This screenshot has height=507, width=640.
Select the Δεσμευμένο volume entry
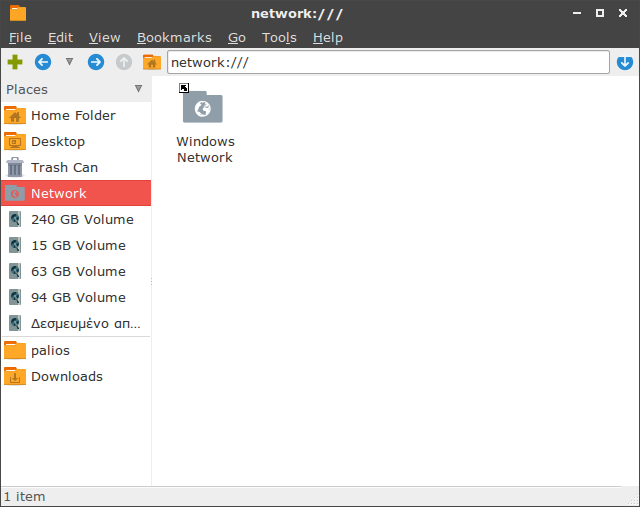tap(76, 323)
